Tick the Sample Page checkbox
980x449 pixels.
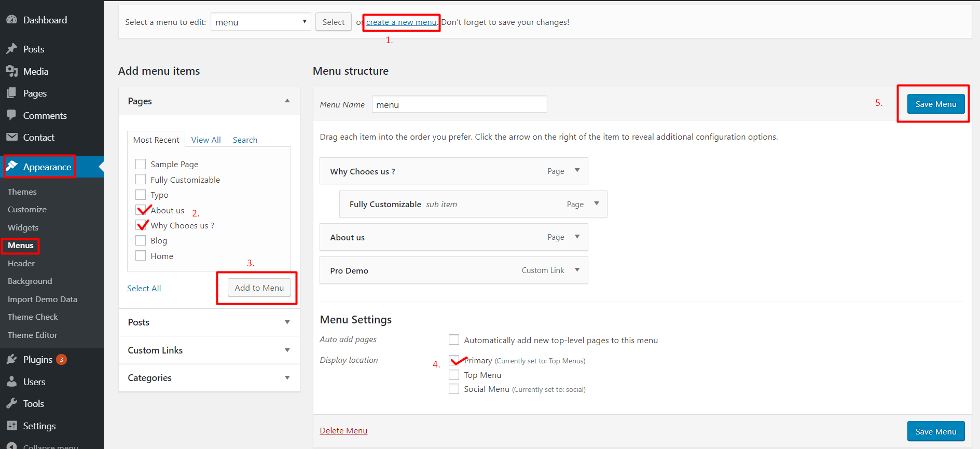coord(141,164)
